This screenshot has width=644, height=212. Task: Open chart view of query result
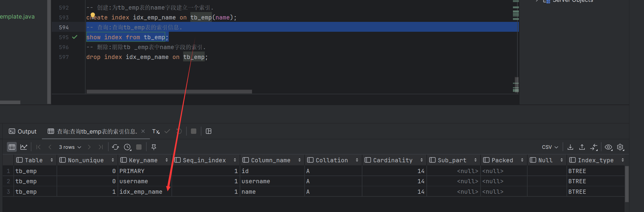tap(24, 147)
